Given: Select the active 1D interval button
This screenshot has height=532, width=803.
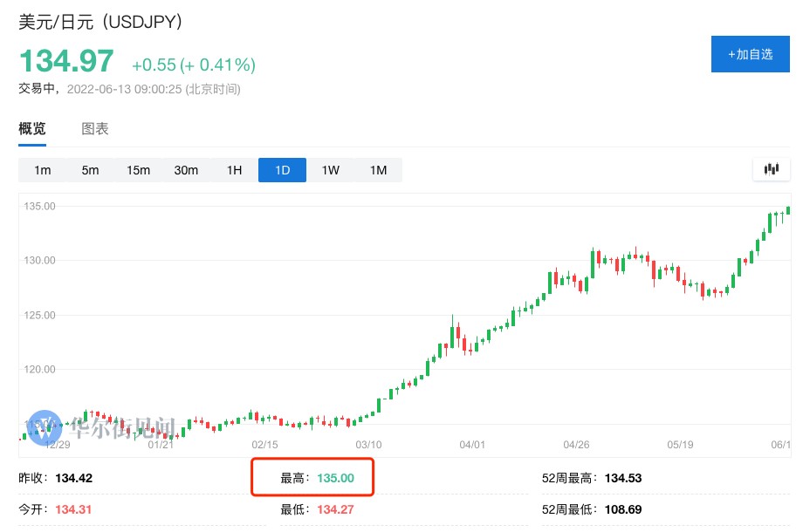Looking at the screenshot, I should click(282, 170).
